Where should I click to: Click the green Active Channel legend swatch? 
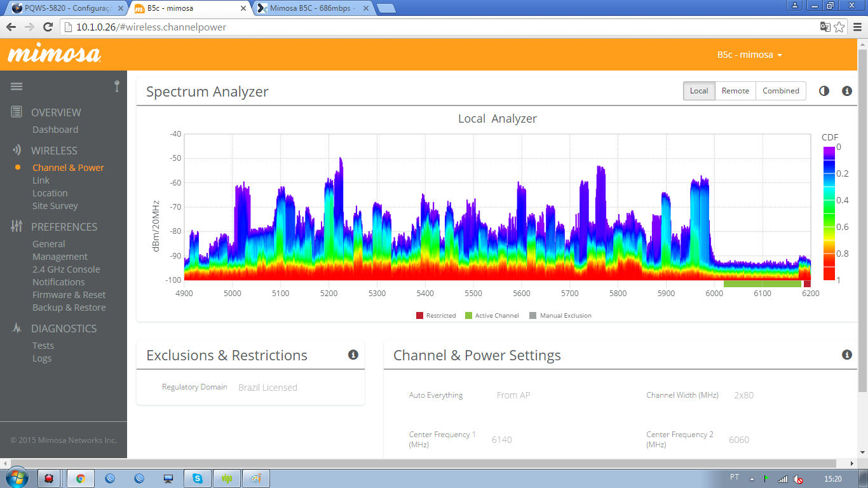468,315
